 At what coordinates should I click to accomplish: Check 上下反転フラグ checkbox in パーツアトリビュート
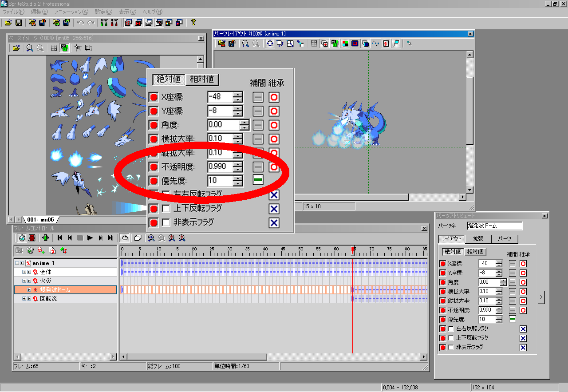tap(451, 338)
